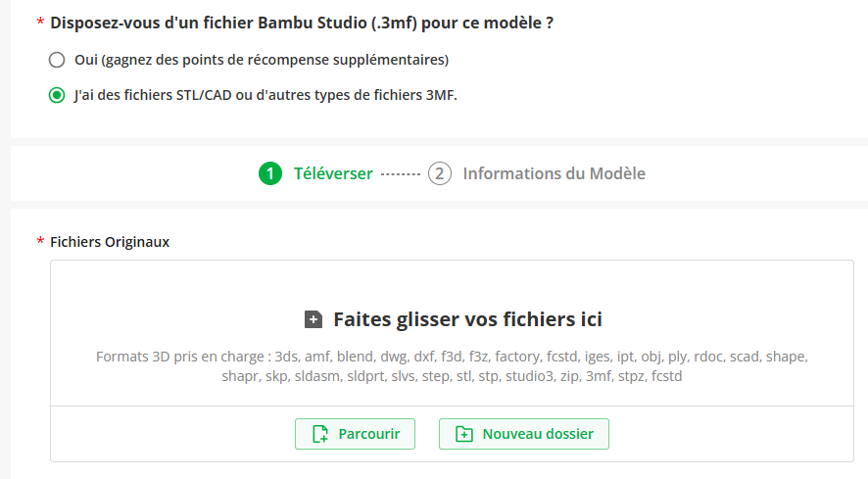
Task: Click the folder-plus icon in Nouveau dossier
Action: 464,434
